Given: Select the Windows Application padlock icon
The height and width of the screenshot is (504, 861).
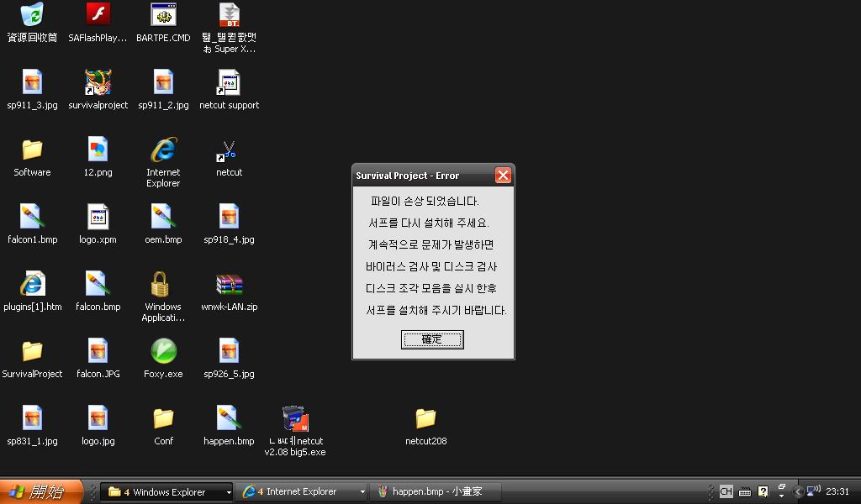Looking at the screenshot, I should [160, 284].
